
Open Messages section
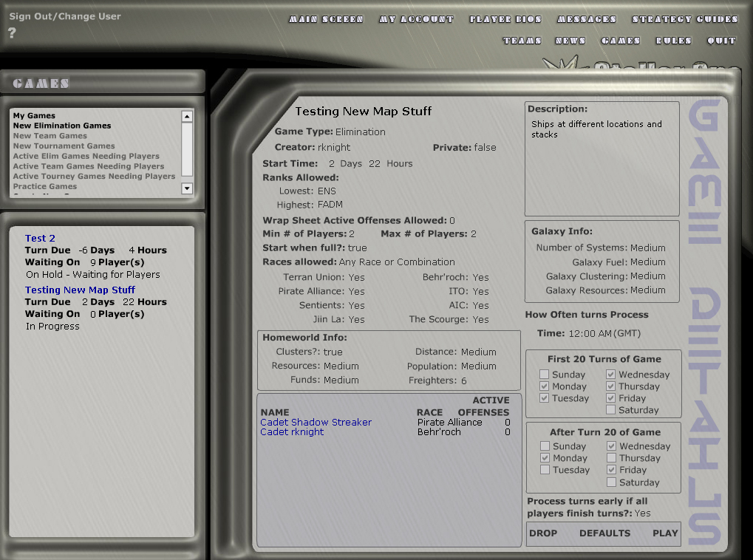click(586, 19)
